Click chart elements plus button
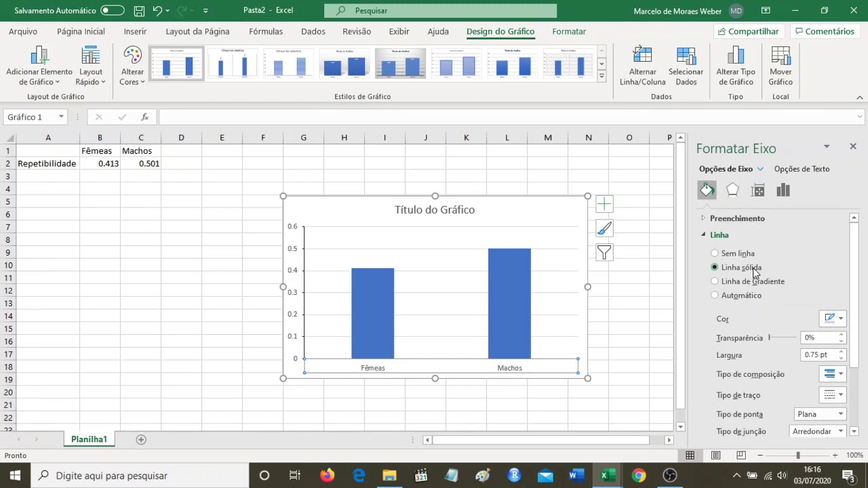The image size is (868, 488). click(x=604, y=204)
